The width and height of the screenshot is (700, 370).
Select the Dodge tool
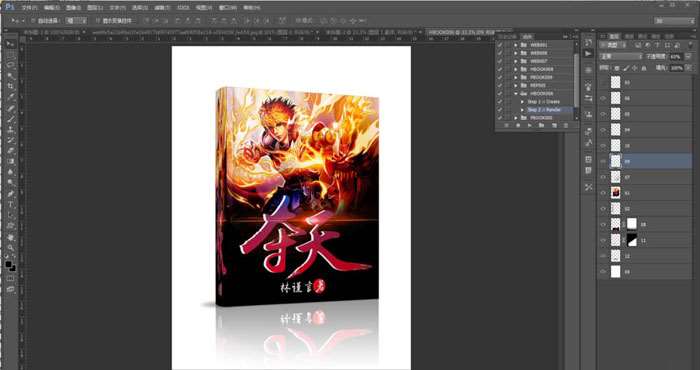[10, 183]
